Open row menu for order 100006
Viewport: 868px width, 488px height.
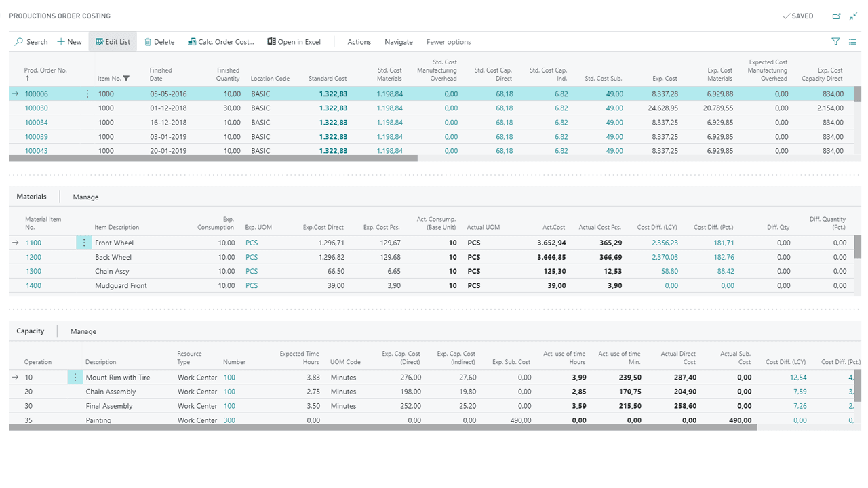87,94
